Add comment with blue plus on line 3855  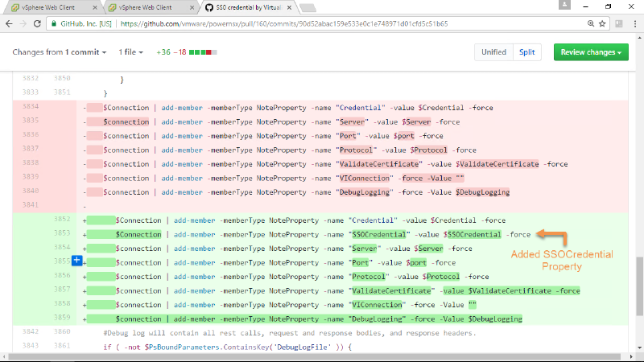tap(76, 260)
